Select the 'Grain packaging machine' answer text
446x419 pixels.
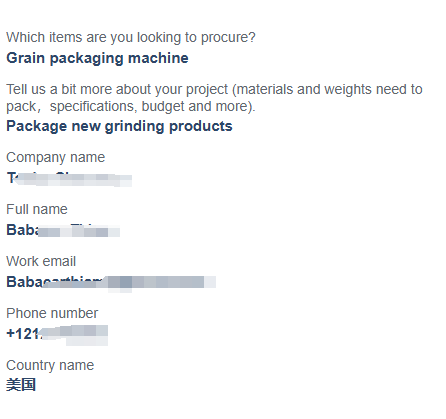click(x=97, y=58)
